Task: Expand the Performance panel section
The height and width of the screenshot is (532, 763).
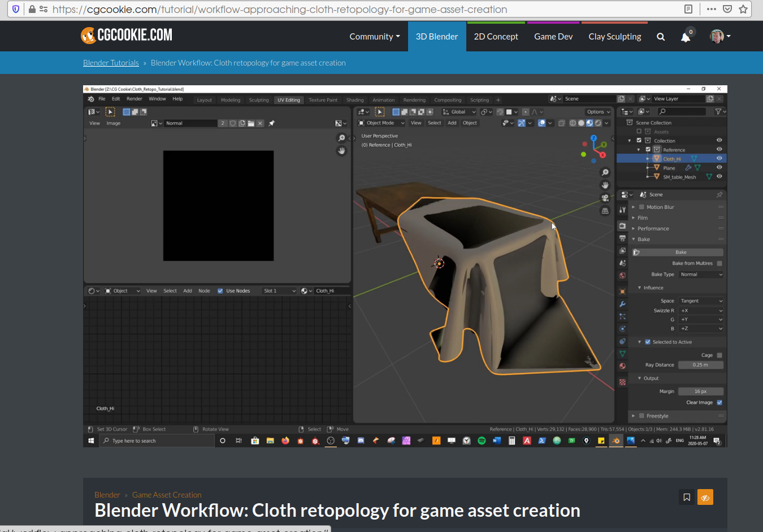Action: [653, 229]
